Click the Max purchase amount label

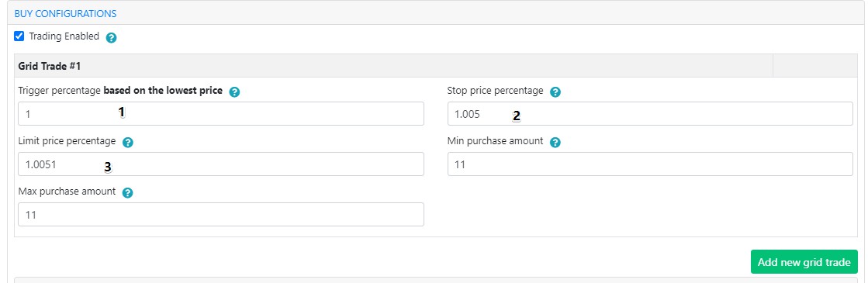[x=67, y=192]
